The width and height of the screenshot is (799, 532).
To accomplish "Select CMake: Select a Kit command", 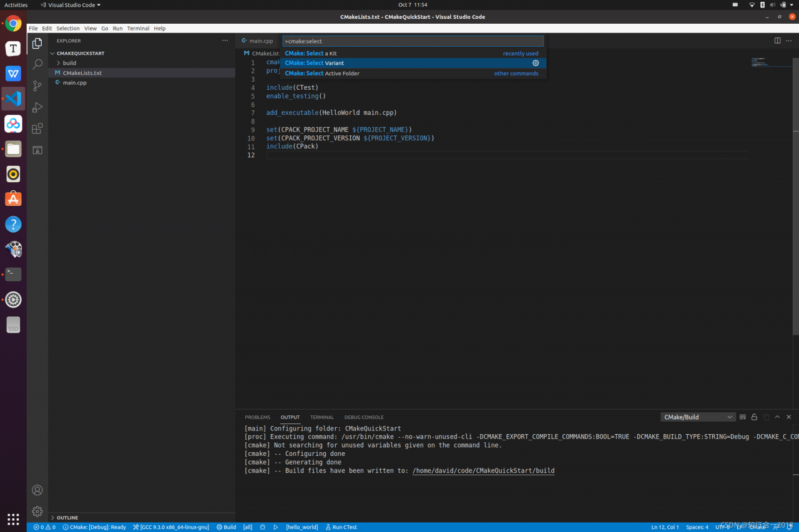I will [413, 54].
